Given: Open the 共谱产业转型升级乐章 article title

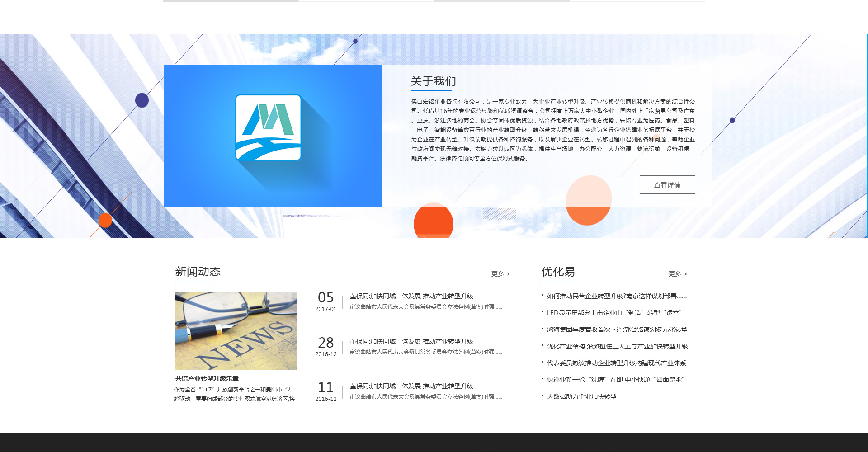Looking at the screenshot, I should coord(207,378).
